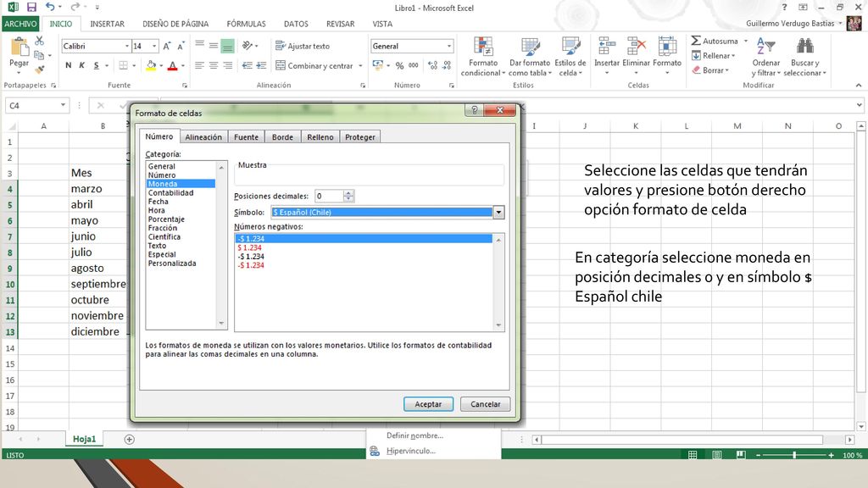Click the thousands separator 000 icon
Viewport: 868px width, 488px height.
point(414,65)
